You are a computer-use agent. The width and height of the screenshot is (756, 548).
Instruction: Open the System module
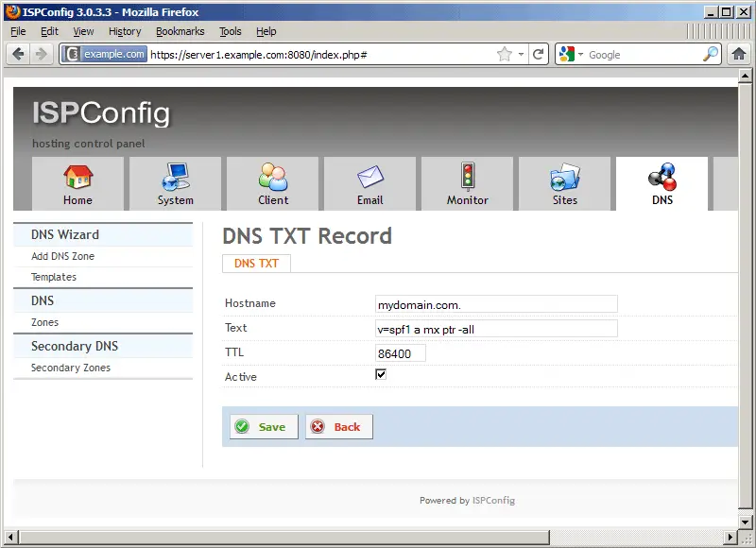coord(175,183)
